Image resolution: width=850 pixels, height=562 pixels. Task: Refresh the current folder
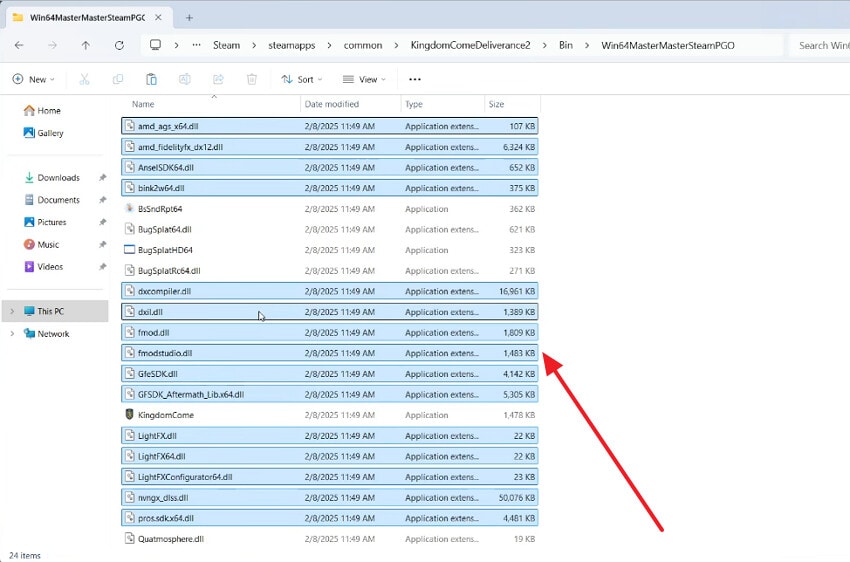[119, 46]
